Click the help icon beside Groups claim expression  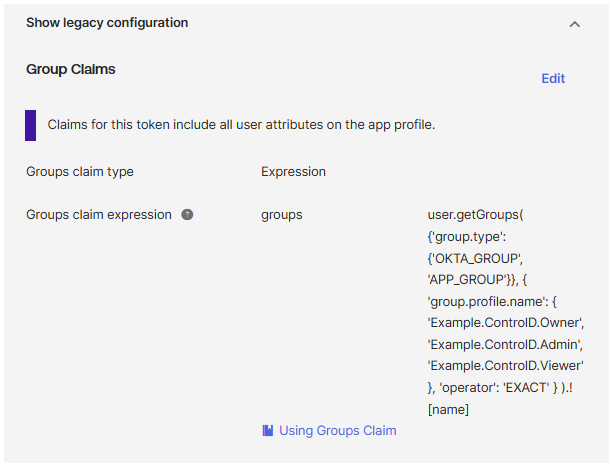point(187,215)
